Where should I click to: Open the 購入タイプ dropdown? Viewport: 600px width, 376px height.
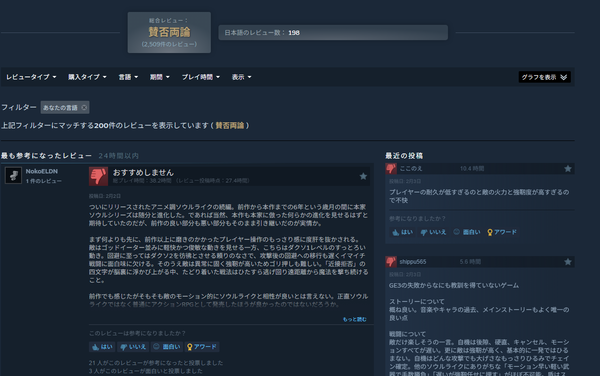coord(87,77)
